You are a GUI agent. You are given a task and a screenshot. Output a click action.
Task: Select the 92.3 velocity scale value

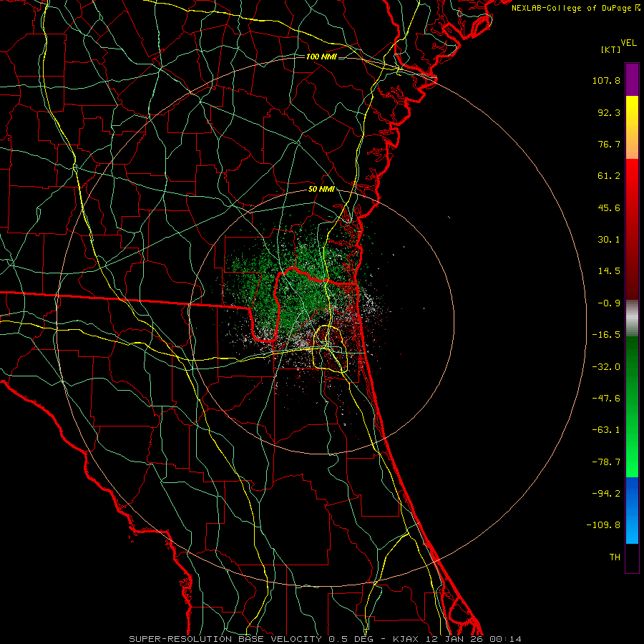(x=609, y=112)
